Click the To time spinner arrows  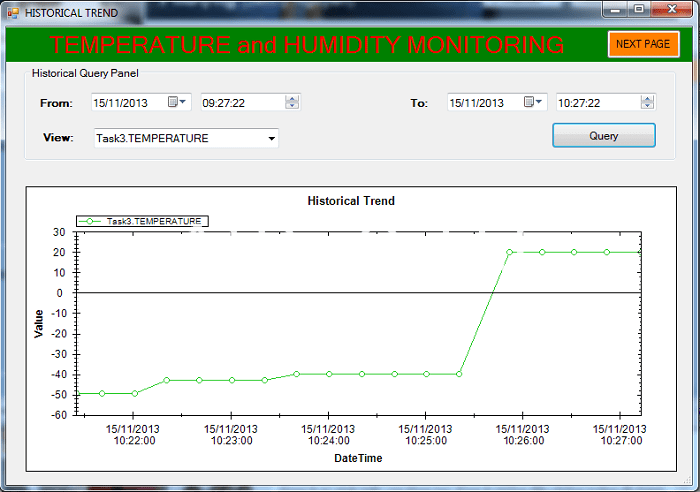(x=647, y=102)
